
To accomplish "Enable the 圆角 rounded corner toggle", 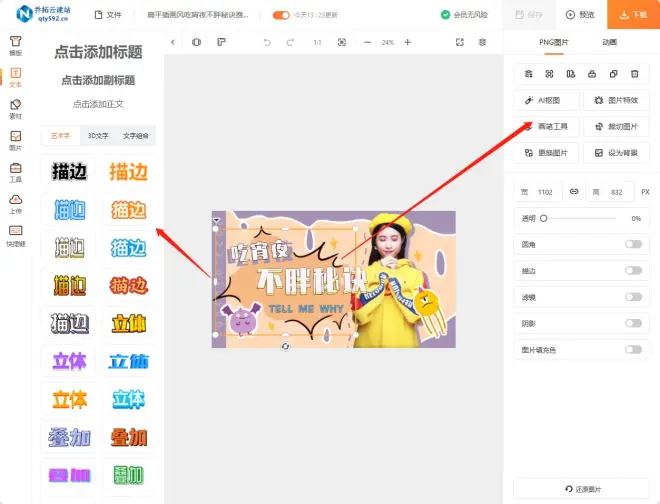I will [x=633, y=244].
